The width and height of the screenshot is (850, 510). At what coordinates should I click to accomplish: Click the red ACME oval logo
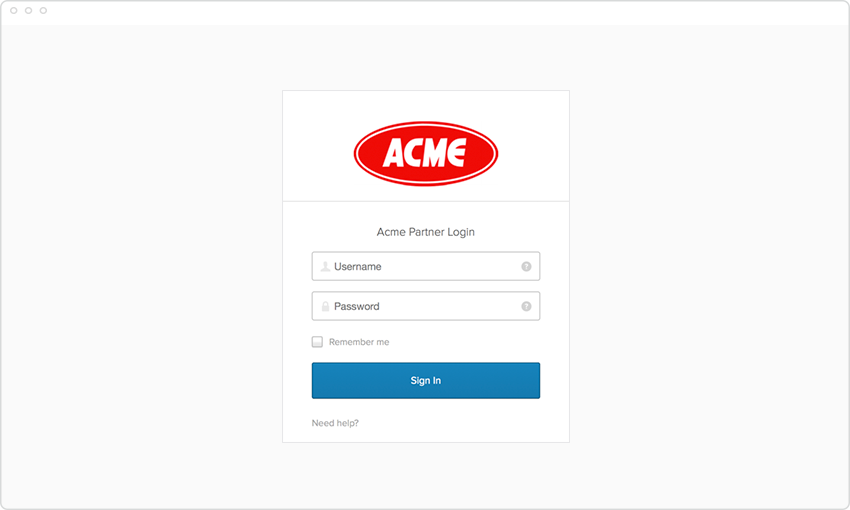[426, 153]
